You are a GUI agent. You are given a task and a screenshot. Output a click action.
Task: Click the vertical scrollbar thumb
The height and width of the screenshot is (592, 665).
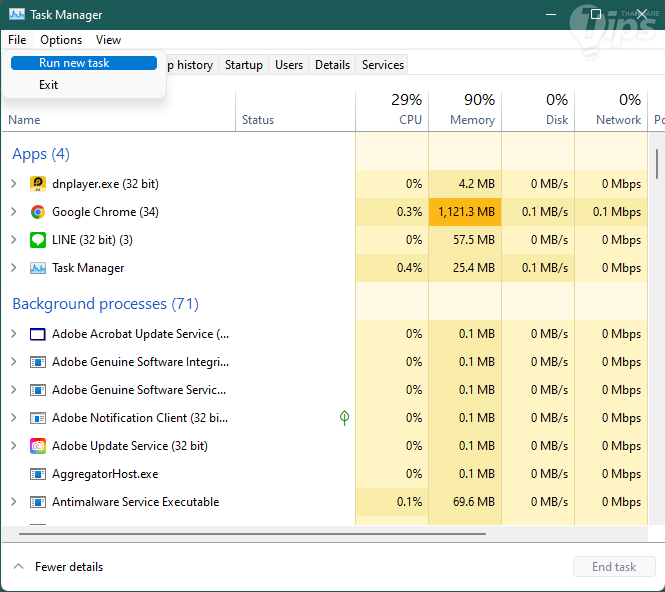point(657,164)
